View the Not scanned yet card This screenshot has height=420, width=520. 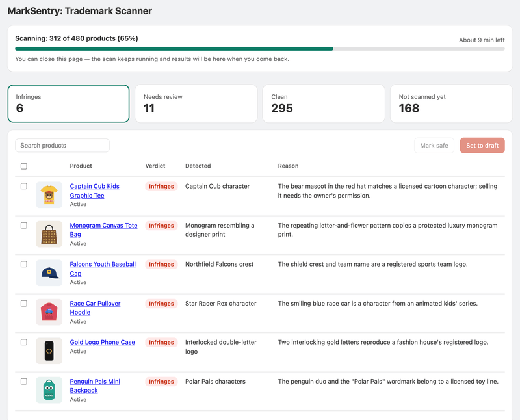coord(451,103)
